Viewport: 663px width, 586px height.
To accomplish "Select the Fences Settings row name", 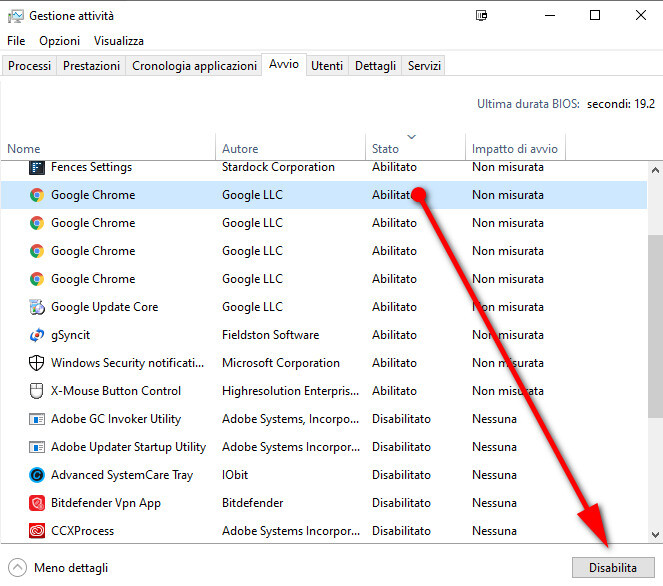I will click(x=91, y=167).
